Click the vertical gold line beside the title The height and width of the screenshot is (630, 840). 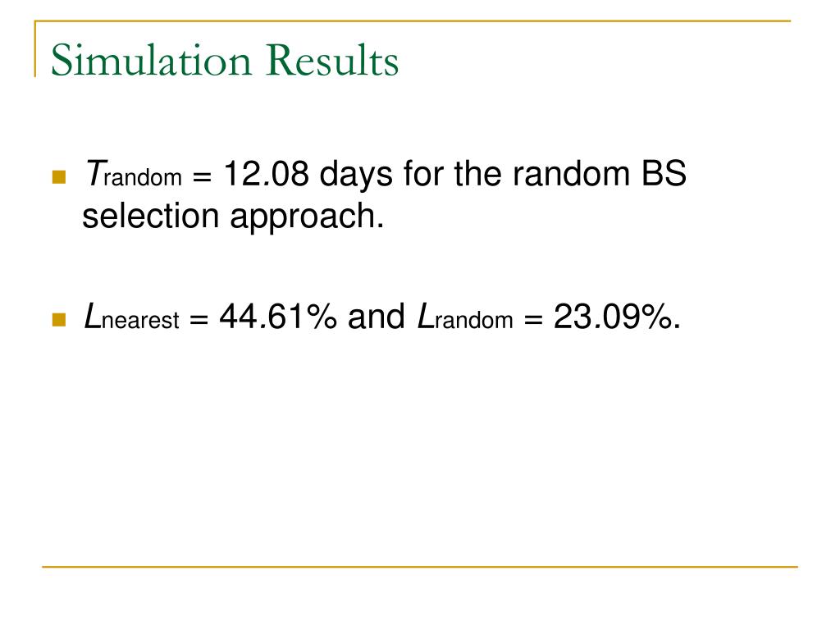[35, 48]
